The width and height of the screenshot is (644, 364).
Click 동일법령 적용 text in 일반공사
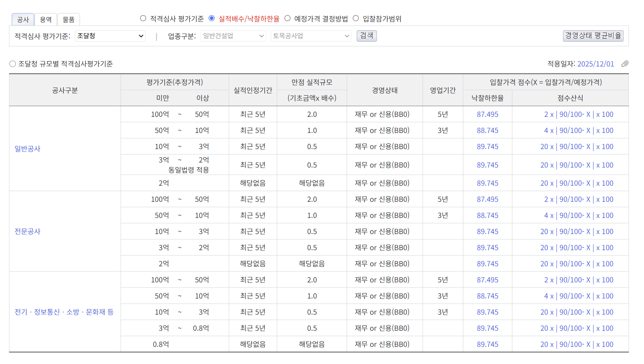[x=188, y=170]
